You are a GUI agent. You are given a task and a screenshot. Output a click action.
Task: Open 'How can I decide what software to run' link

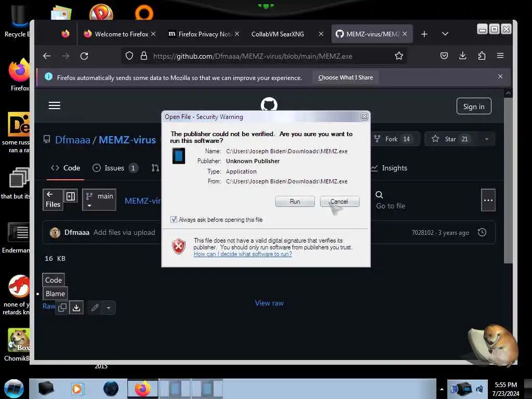[x=243, y=254]
